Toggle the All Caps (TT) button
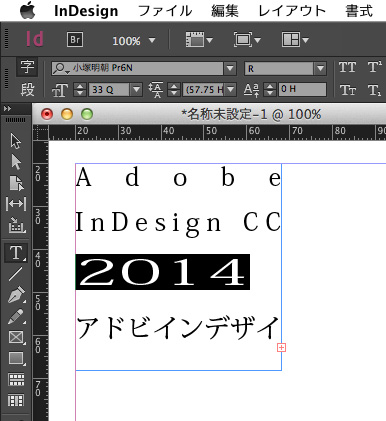The height and width of the screenshot is (421, 386). click(347, 67)
